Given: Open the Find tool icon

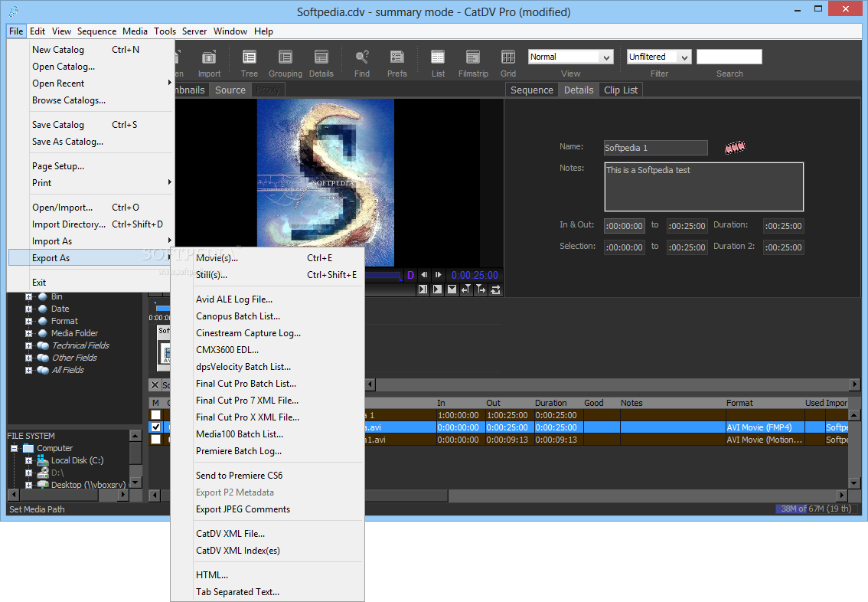Looking at the screenshot, I should click(x=362, y=57).
